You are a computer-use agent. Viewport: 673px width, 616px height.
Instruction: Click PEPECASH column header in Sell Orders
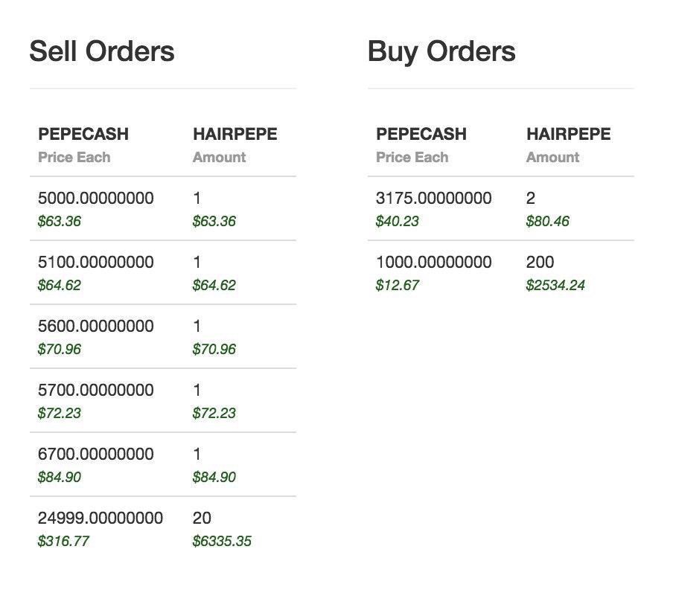[83, 134]
